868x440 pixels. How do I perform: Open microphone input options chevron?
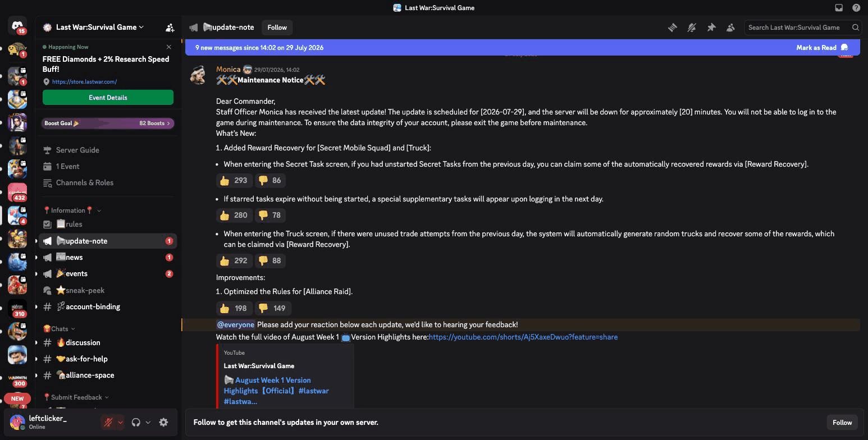pos(120,423)
